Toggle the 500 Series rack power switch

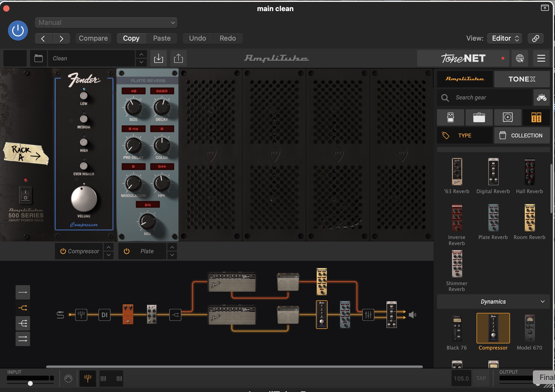pyautogui.click(x=26, y=195)
